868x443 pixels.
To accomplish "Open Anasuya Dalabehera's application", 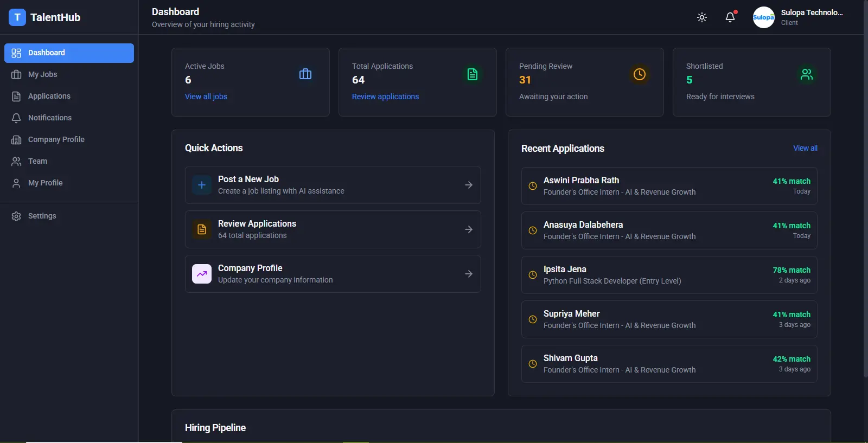I will tap(669, 230).
